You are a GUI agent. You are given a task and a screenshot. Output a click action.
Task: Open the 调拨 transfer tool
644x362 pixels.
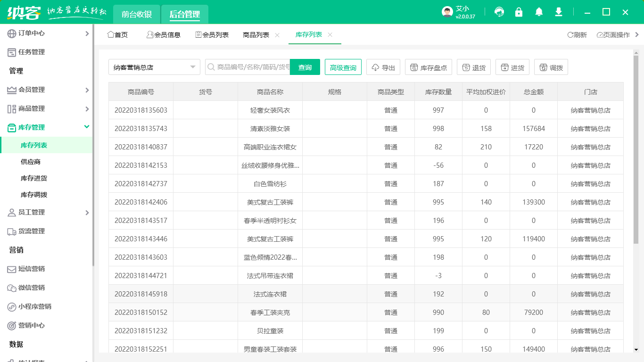click(x=551, y=66)
